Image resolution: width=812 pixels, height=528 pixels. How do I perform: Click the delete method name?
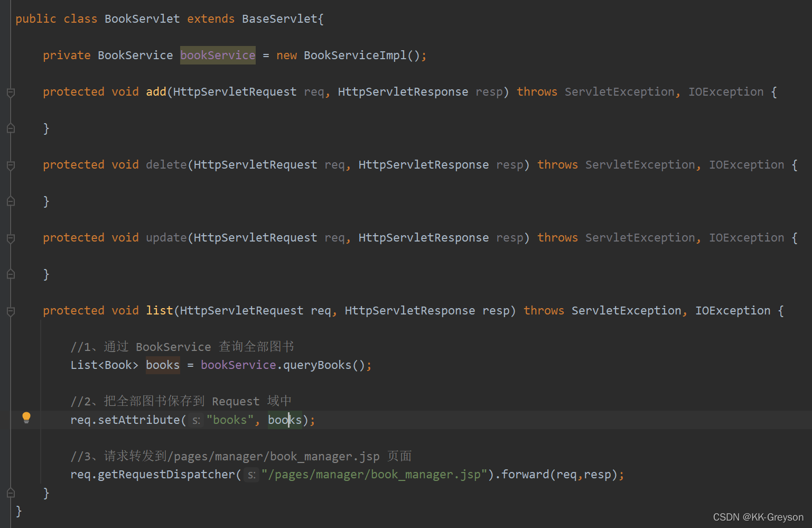pyautogui.click(x=166, y=165)
